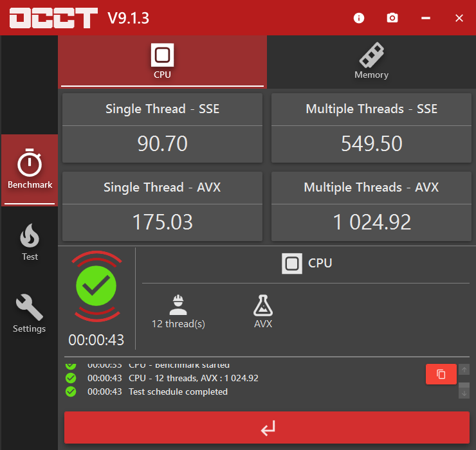476x450 pixels.
Task: Click the V9.1.3 version label
Action: click(129, 18)
